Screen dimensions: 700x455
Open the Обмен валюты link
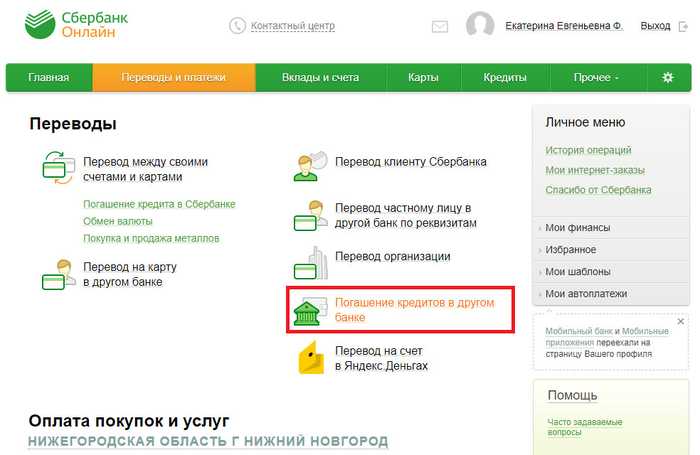point(118,221)
